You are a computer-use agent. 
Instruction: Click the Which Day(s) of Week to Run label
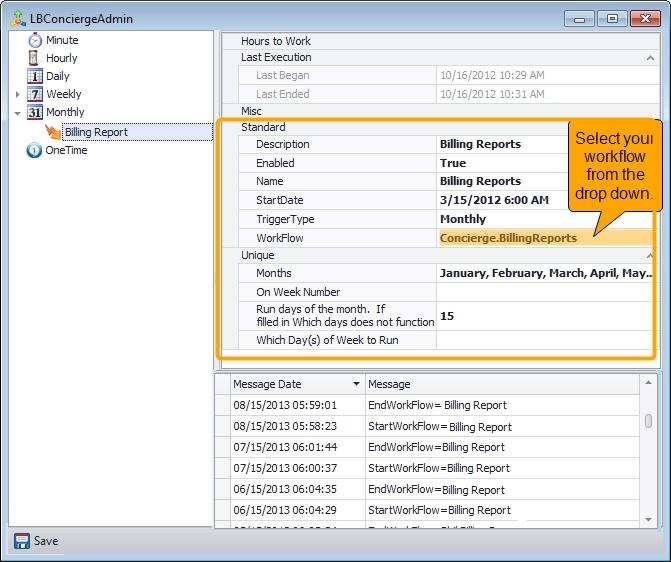(x=327, y=340)
